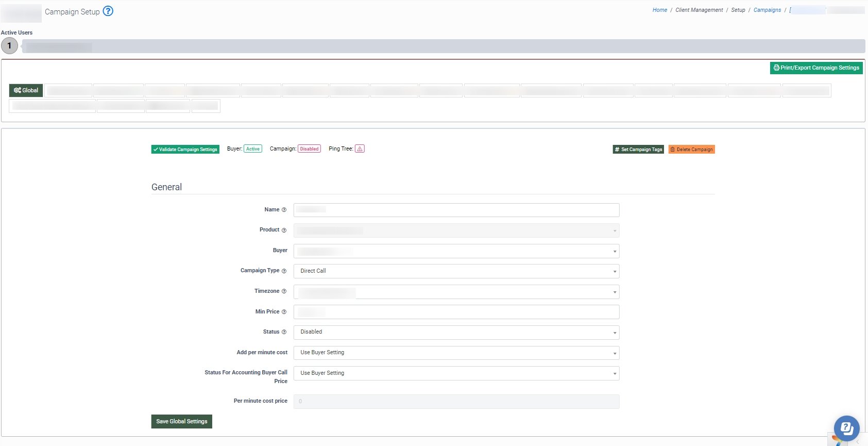868x446 pixels.
Task: Click Save Global Settings button
Action: [x=181, y=422]
